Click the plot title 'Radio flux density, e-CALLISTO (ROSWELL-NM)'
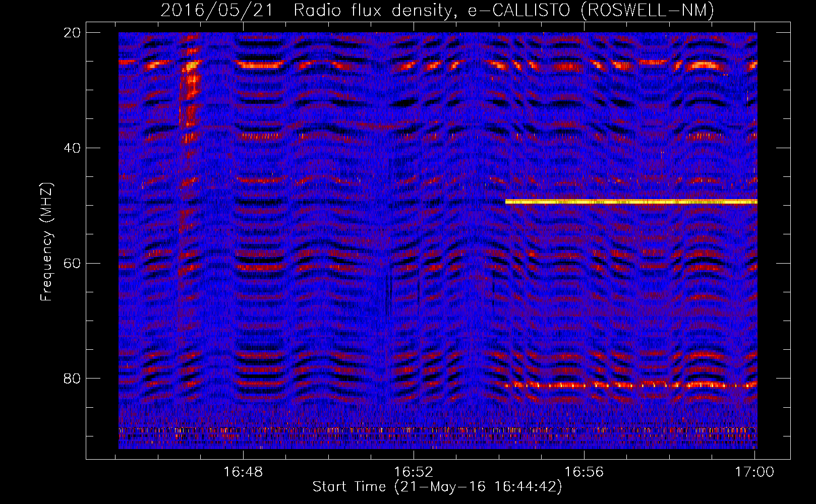 (x=504, y=10)
